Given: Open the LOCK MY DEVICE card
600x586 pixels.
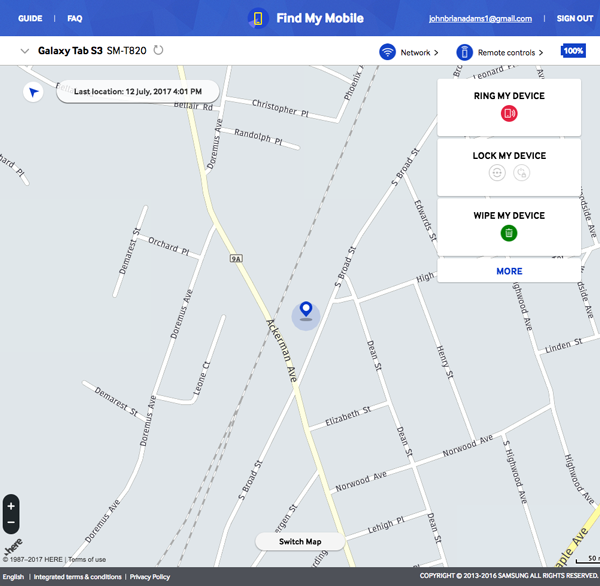Looking at the screenshot, I should click(x=509, y=168).
